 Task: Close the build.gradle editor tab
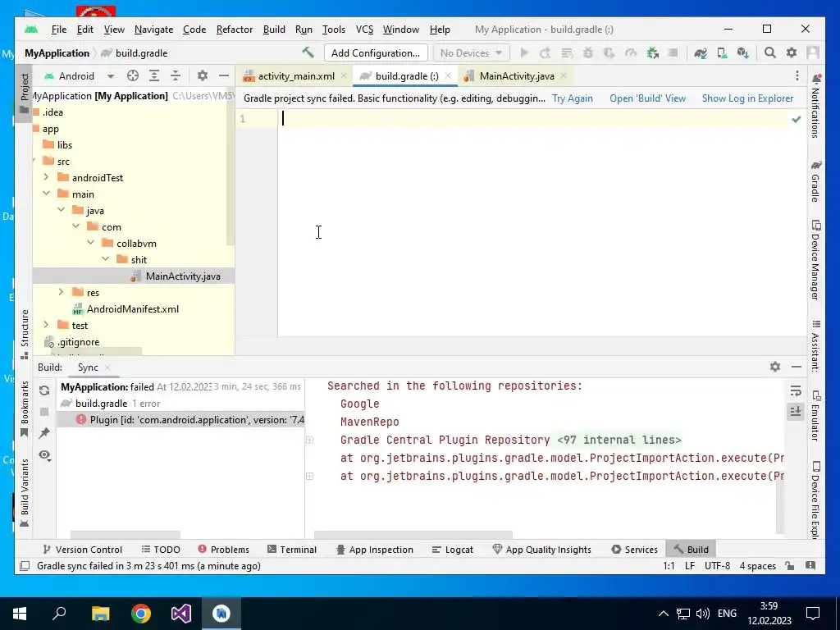449,75
